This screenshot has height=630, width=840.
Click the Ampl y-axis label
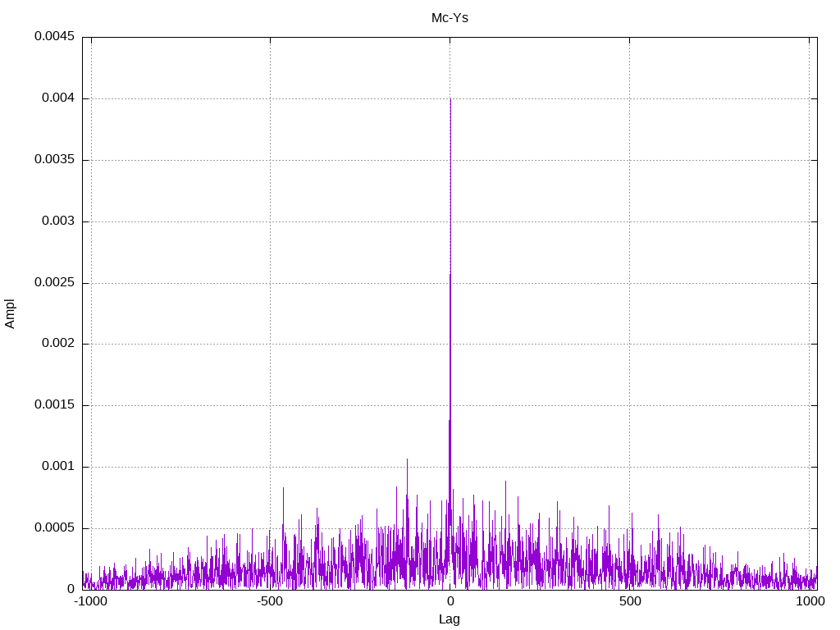pyautogui.click(x=10, y=313)
